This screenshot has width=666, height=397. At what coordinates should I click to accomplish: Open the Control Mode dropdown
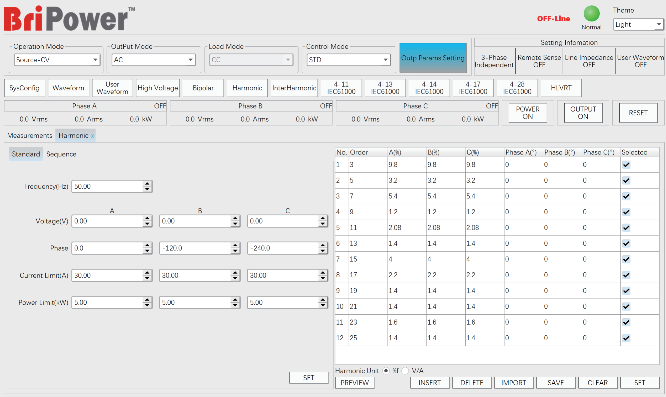(348, 60)
